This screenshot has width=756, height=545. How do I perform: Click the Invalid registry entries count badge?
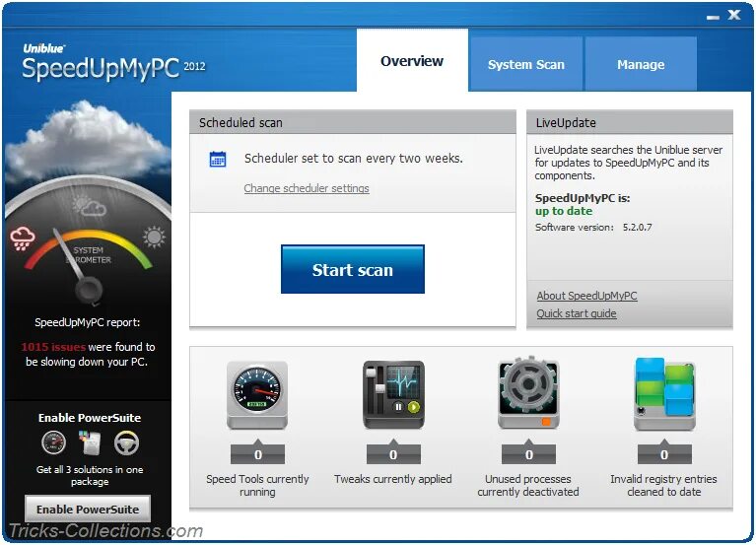click(664, 454)
